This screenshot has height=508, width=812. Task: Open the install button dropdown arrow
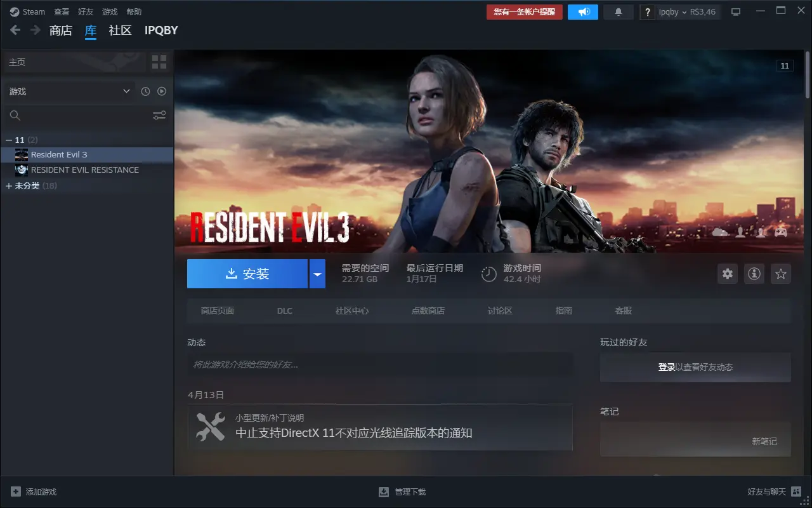click(317, 274)
